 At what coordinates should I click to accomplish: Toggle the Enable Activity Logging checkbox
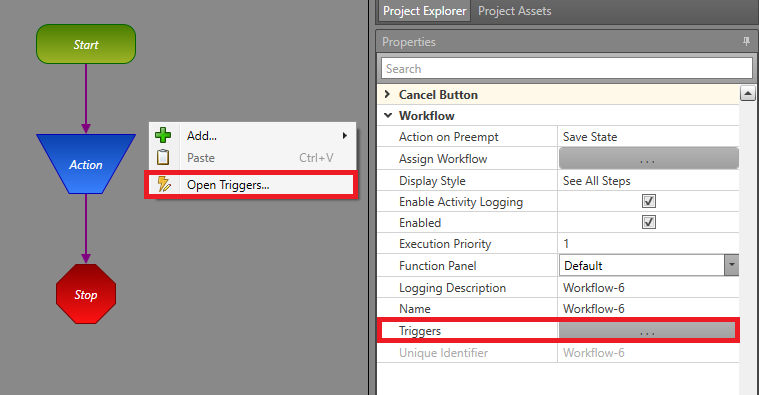[649, 201]
